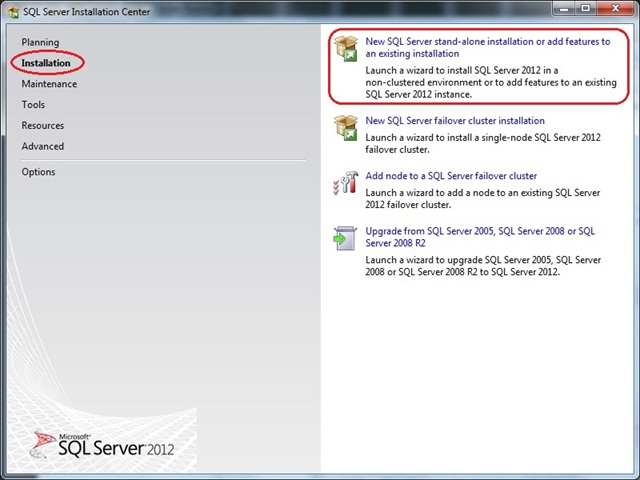Image resolution: width=640 pixels, height=480 pixels.
Task: Click the Add node wrench tools icon
Action: [x=346, y=182]
